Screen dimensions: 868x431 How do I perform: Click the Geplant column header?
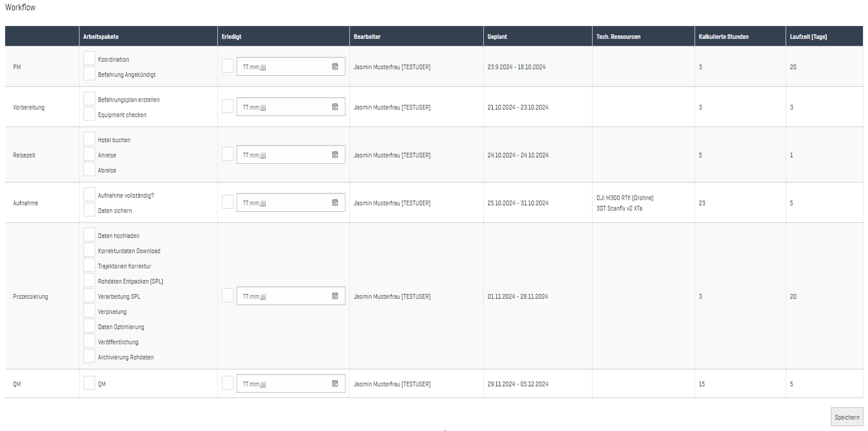click(497, 37)
